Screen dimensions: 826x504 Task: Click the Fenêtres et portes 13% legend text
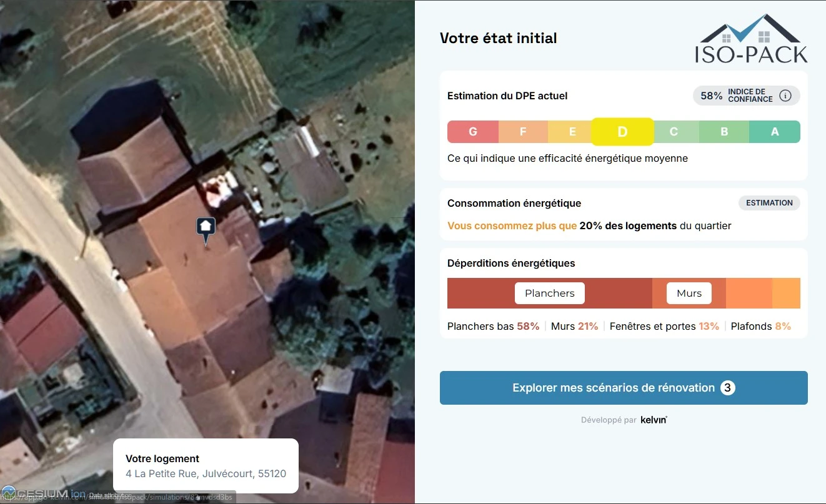[664, 326]
